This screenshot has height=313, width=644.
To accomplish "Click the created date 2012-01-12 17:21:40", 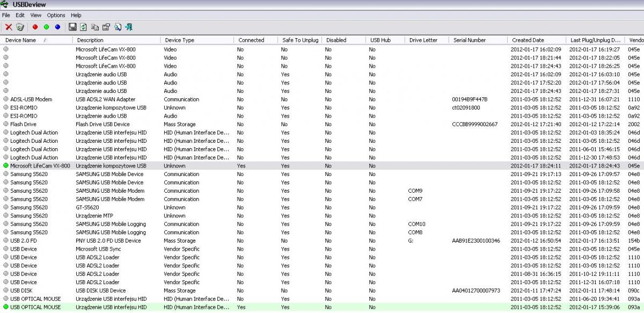I will tap(536, 124).
